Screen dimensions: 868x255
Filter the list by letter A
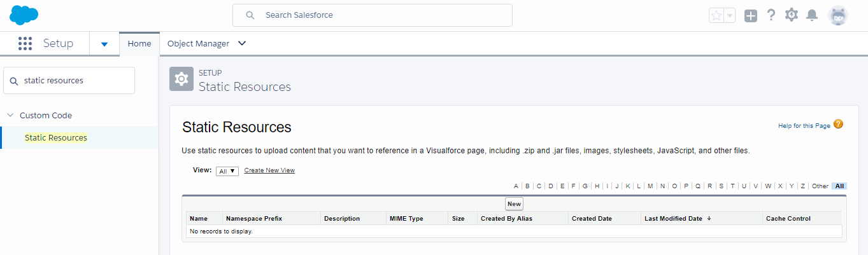click(x=516, y=186)
